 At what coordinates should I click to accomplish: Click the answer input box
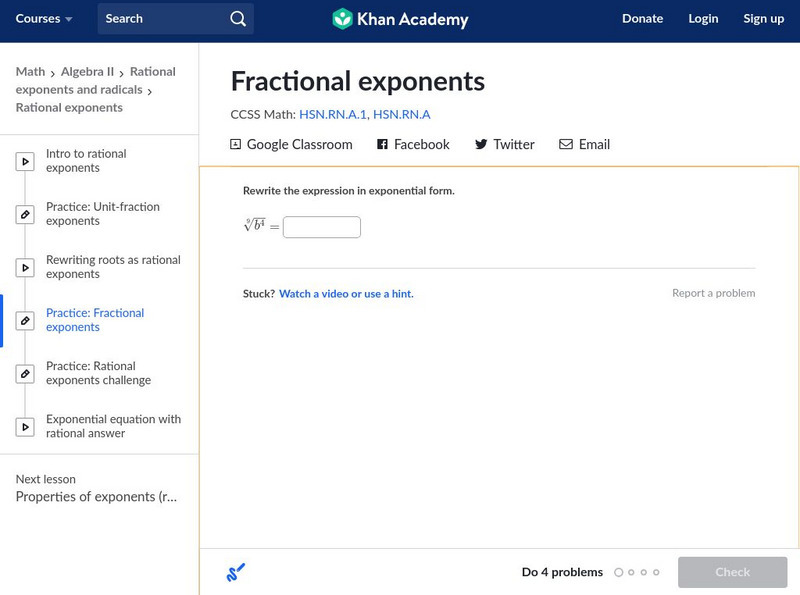[x=321, y=227]
